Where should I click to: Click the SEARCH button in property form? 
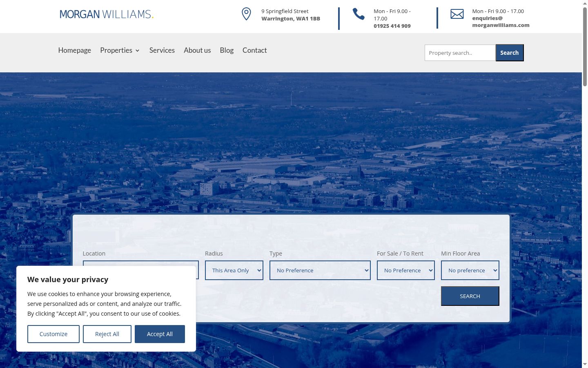[470, 296]
